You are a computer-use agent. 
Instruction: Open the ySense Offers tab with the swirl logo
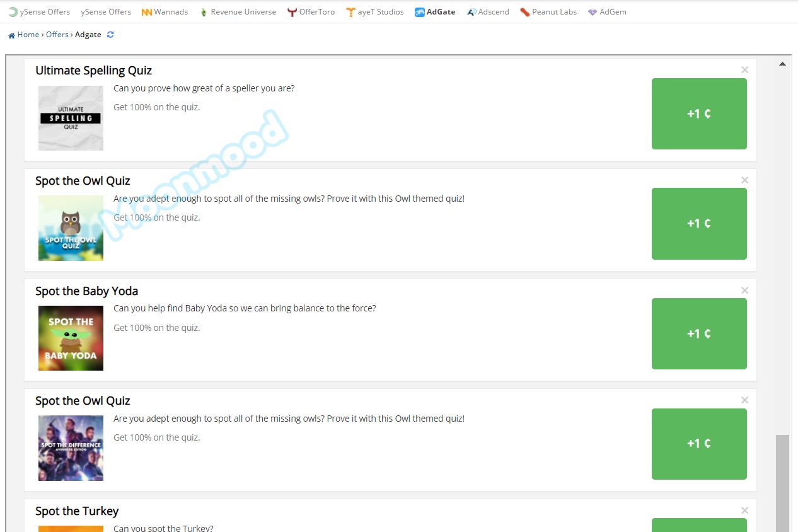[38, 12]
